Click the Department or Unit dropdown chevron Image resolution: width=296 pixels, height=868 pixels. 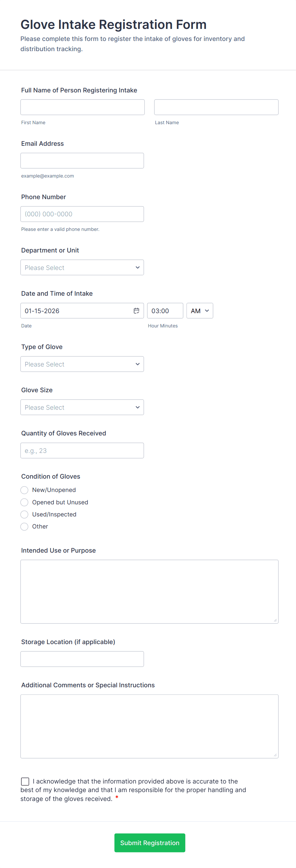pos(137,267)
